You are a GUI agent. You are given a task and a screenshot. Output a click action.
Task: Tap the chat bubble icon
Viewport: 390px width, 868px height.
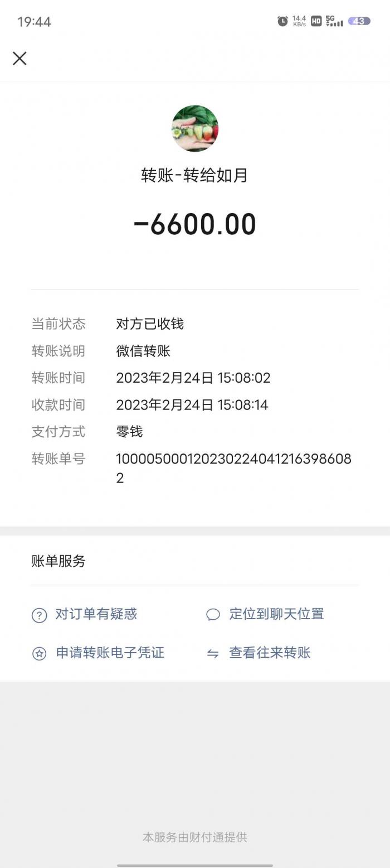click(213, 615)
